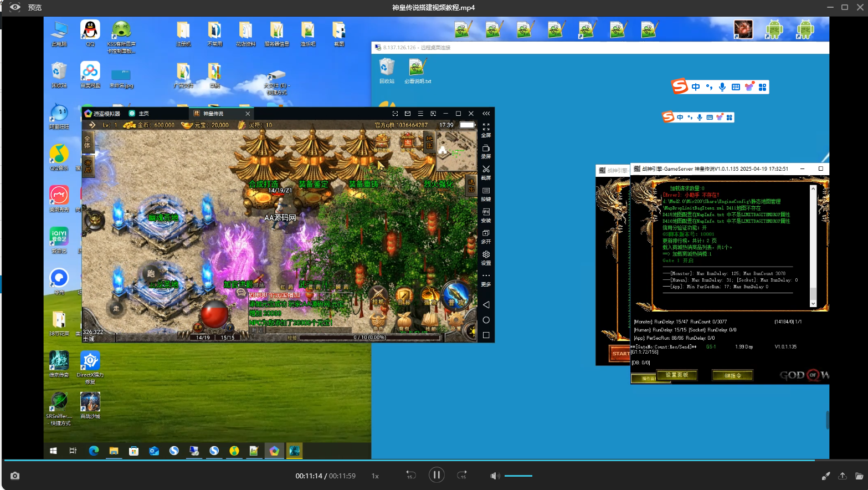
Task: Expand game top bar arrow beside Lv
Action: 92,125
